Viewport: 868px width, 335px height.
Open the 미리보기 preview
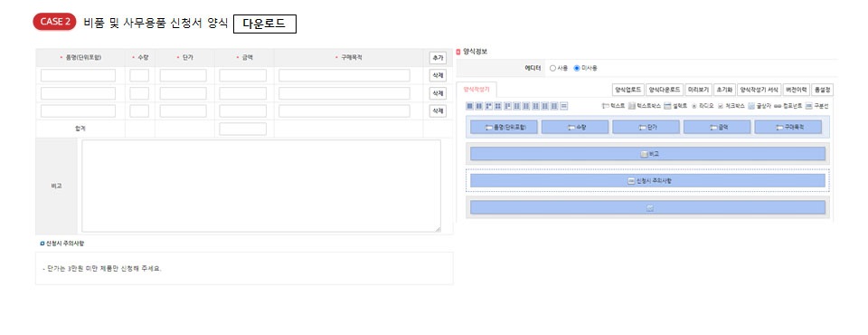point(698,90)
